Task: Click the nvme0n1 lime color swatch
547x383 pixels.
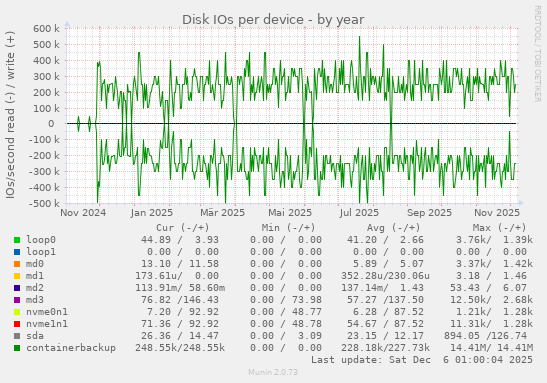Action: (x=17, y=312)
